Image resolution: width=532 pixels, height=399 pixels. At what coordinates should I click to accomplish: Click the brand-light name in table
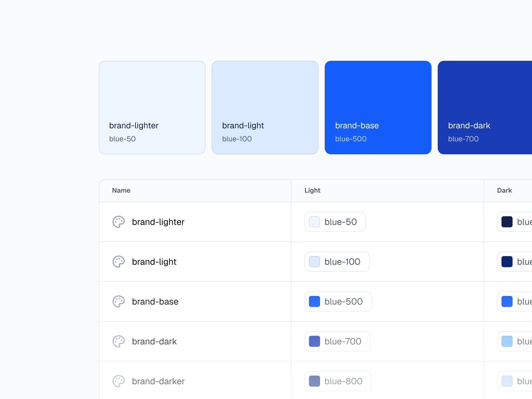point(154,262)
